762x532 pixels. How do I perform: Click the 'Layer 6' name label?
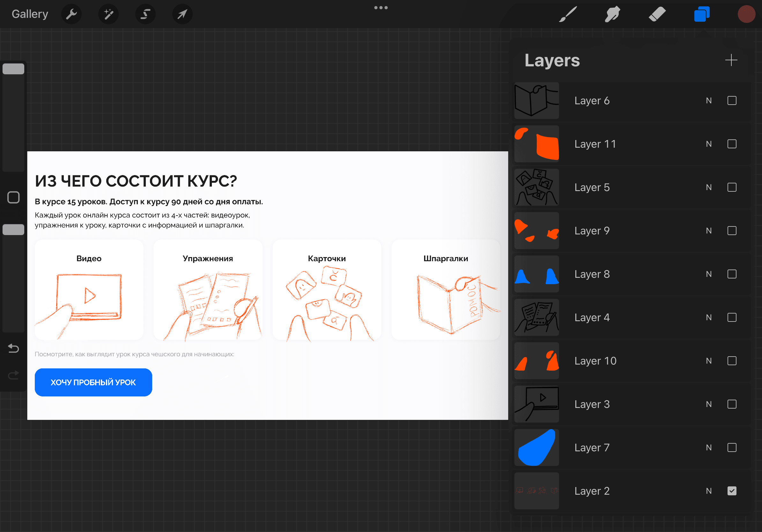592,100
